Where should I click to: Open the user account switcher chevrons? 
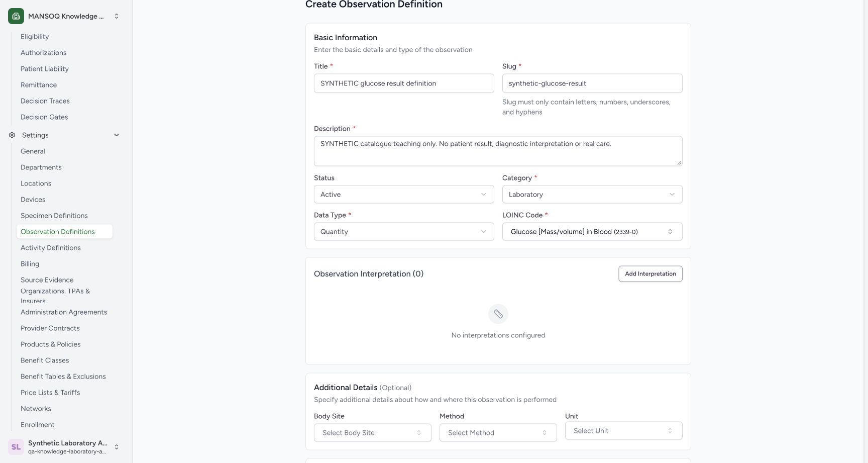click(x=117, y=447)
